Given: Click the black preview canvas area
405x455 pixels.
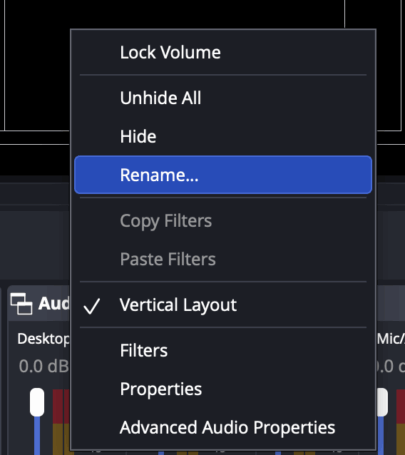Looking at the screenshot, I should [x=37, y=67].
